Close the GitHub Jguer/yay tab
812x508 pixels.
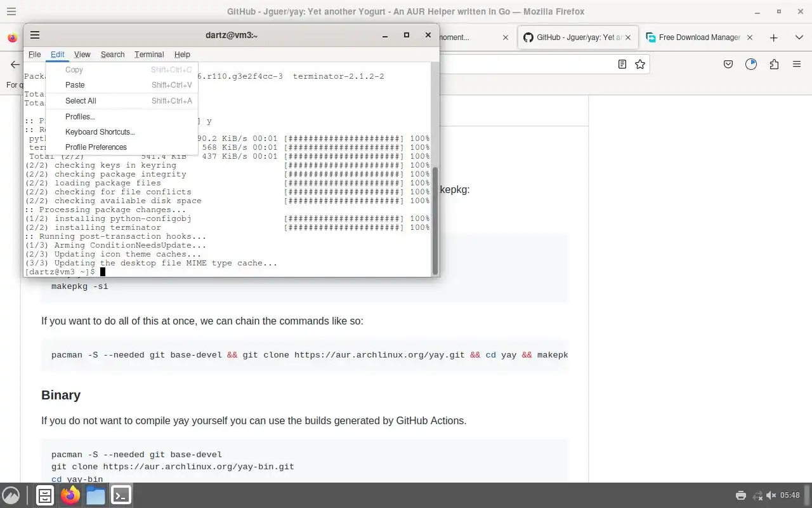[x=627, y=37]
